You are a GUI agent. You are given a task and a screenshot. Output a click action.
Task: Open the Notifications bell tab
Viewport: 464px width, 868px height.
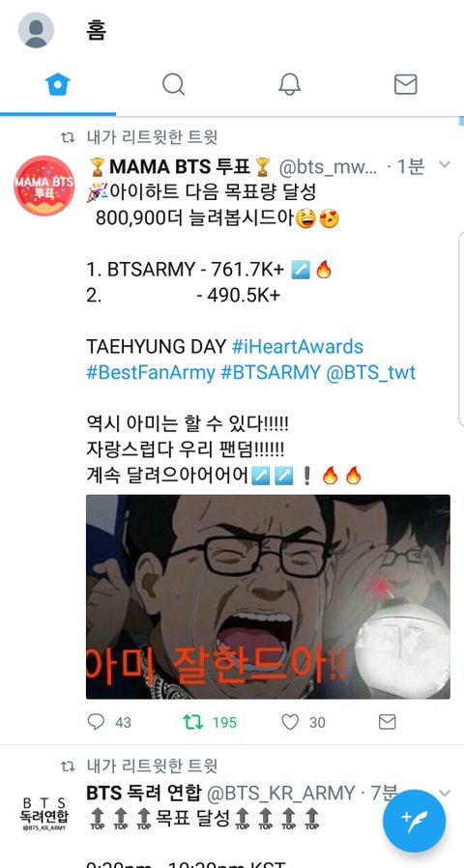tap(289, 85)
